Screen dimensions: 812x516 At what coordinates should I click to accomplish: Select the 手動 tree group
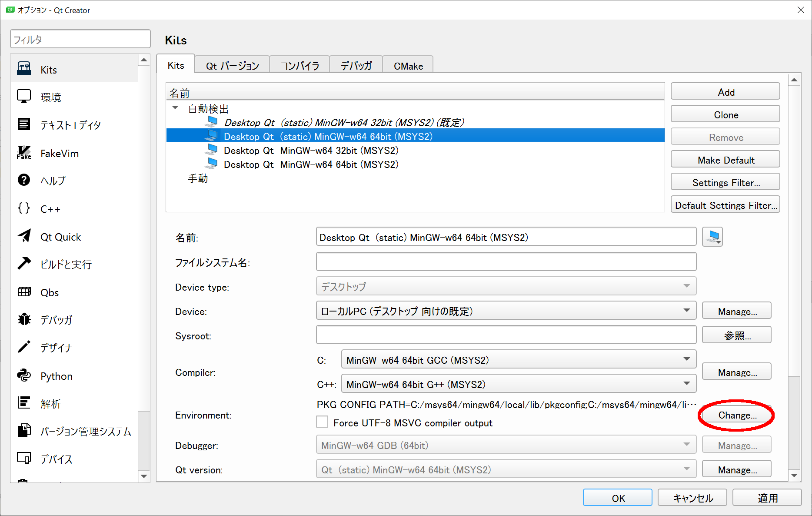198,178
